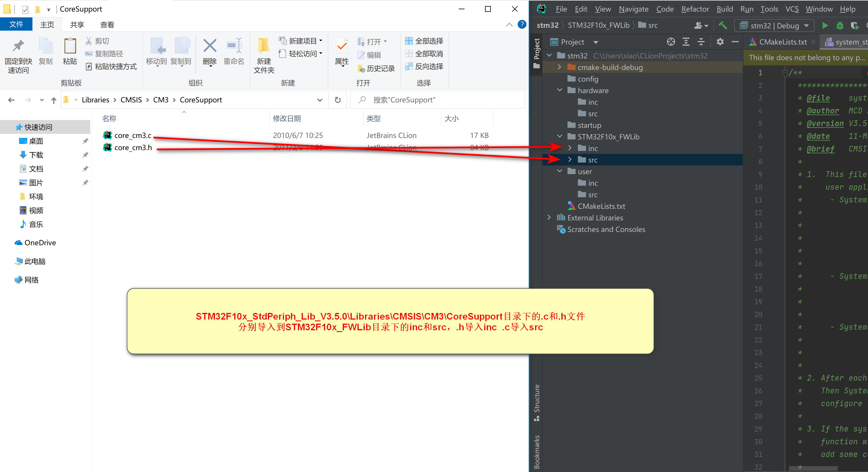Viewport: 868px width, 472px height.
Task: Click Select all in ribbon
Action: (x=424, y=41)
